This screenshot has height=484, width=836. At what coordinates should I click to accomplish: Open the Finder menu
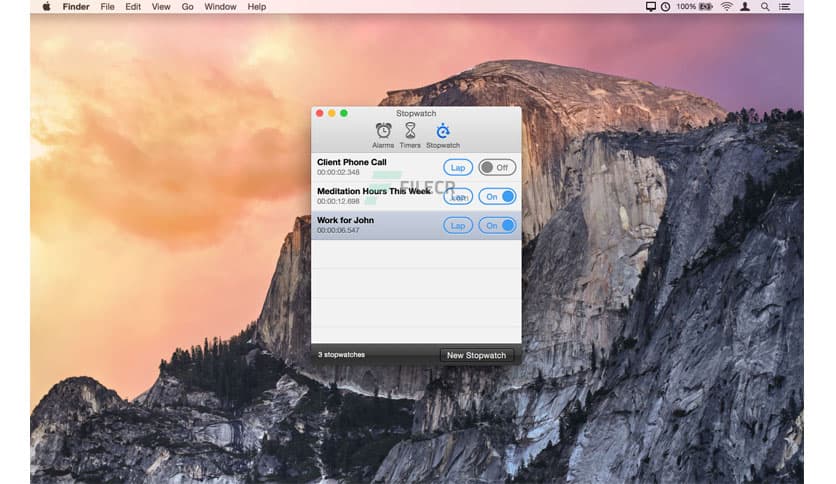(76, 6)
